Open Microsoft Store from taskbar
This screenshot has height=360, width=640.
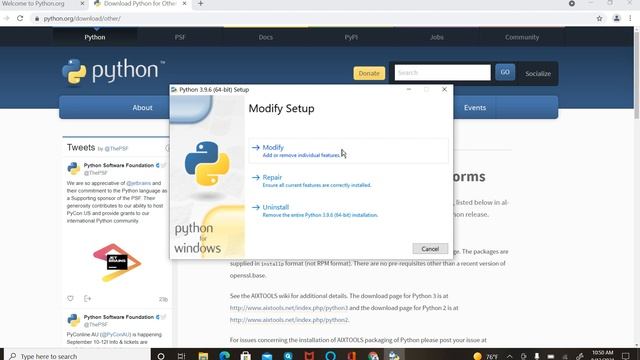pyautogui.click(x=245, y=356)
